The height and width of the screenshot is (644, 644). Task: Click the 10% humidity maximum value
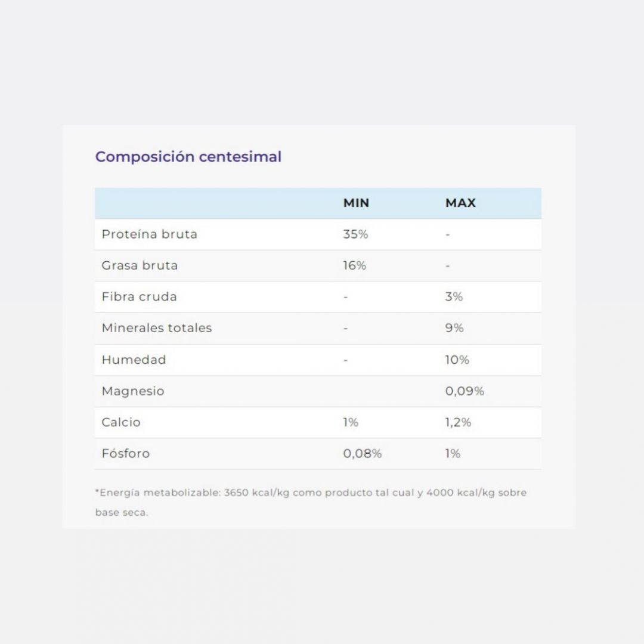click(457, 360)
